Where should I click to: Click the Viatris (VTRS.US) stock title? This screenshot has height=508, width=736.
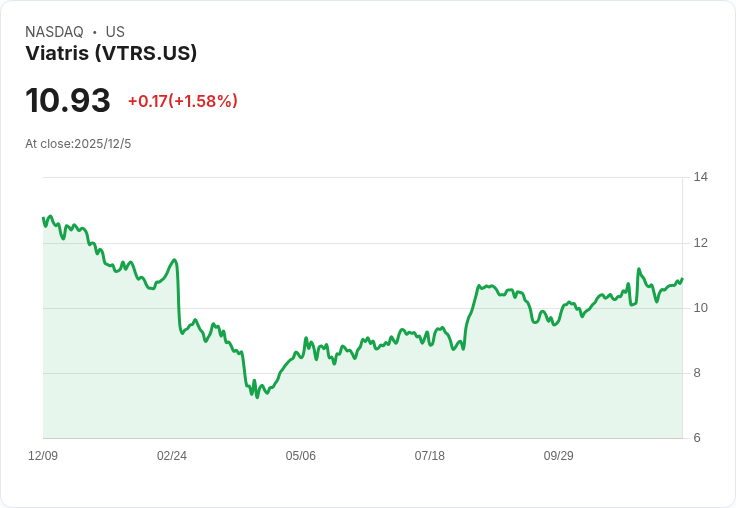[111, 53]
